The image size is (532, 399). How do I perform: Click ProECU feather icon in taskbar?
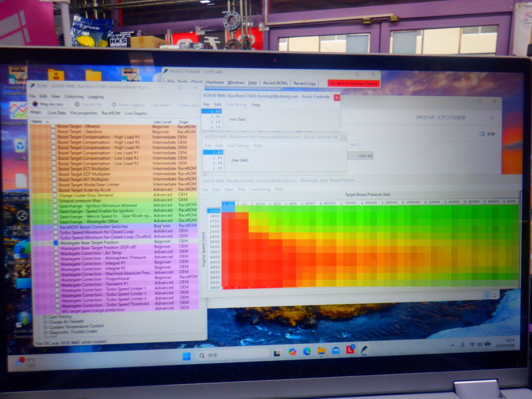pos(364,350)
